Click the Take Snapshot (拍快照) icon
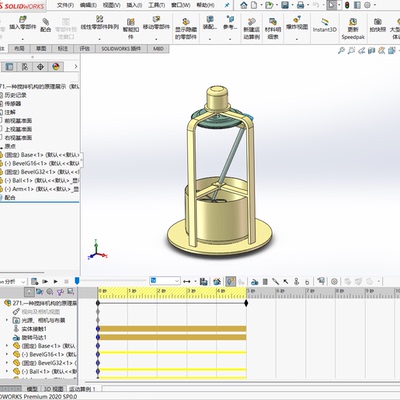Image resolution: width=400 pixels, height=400 pixels. coord(377,22)
